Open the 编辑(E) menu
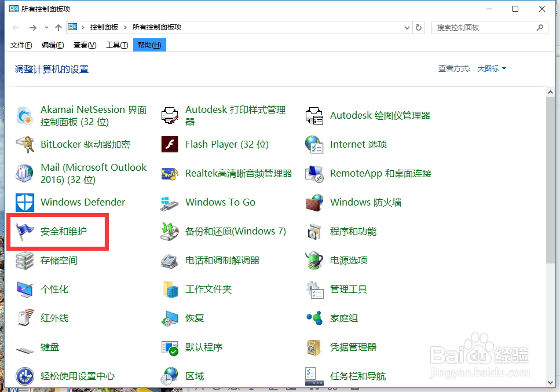This screenshot has height=392, width=560. 53,45
